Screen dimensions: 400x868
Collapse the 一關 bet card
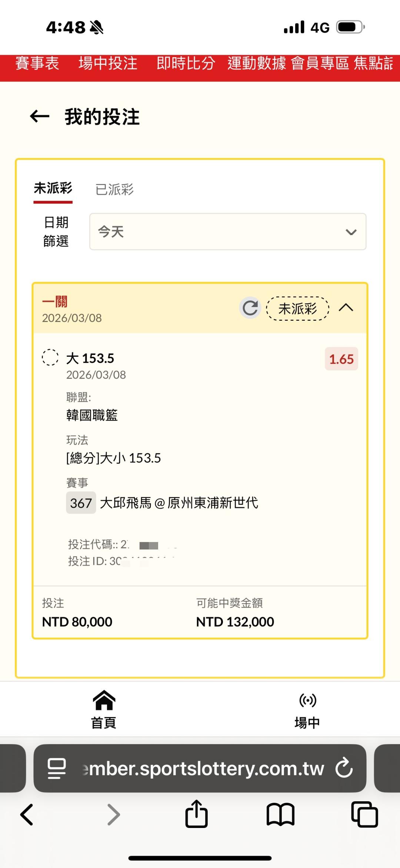[346, 308]
